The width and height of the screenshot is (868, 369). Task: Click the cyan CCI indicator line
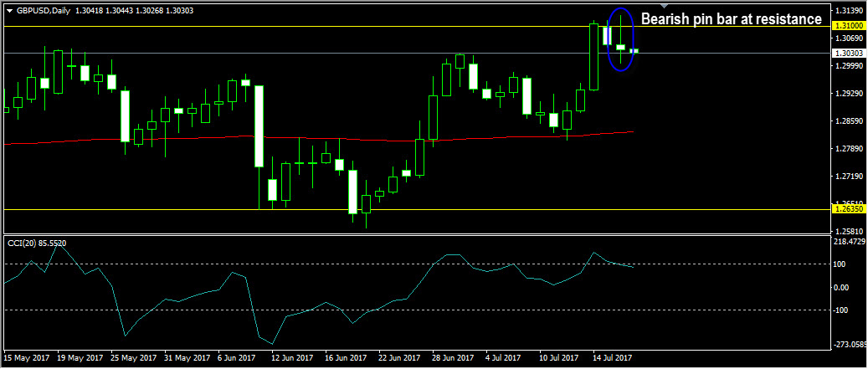click(318, 293)
